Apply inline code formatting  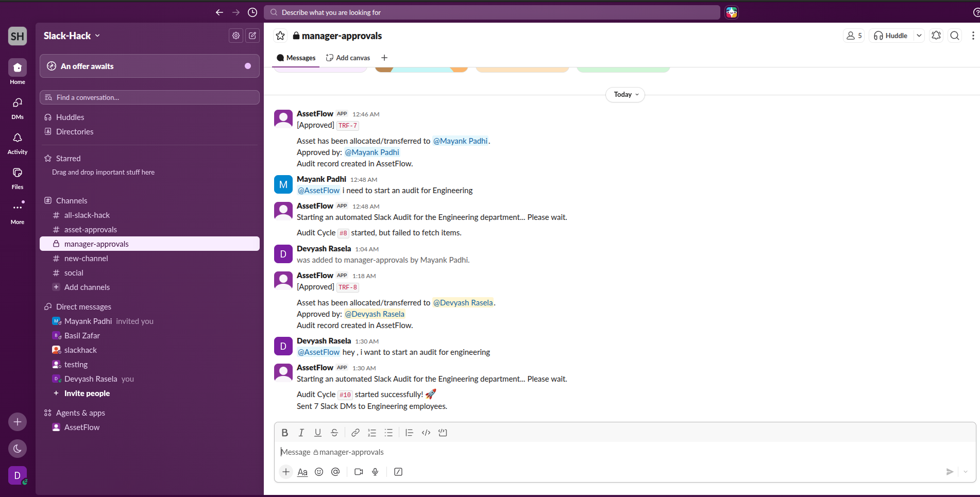tap(426, 433)
